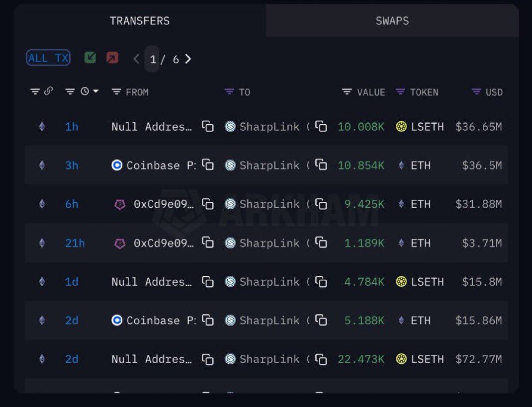Select the 22.473K value
Image resolution: width=532 pixels, height=407 pixels.
[361, 359]
